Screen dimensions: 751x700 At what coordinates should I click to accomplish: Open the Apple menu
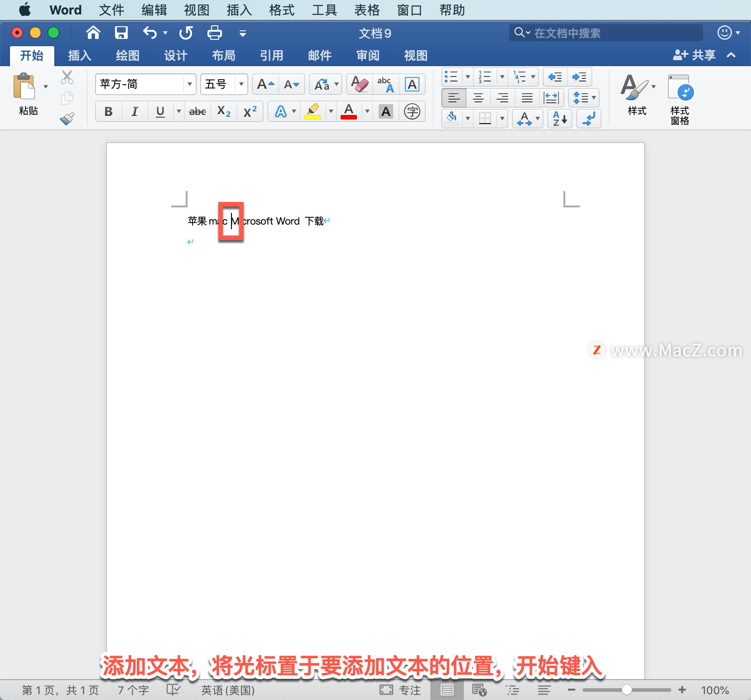tap(25, 10)
